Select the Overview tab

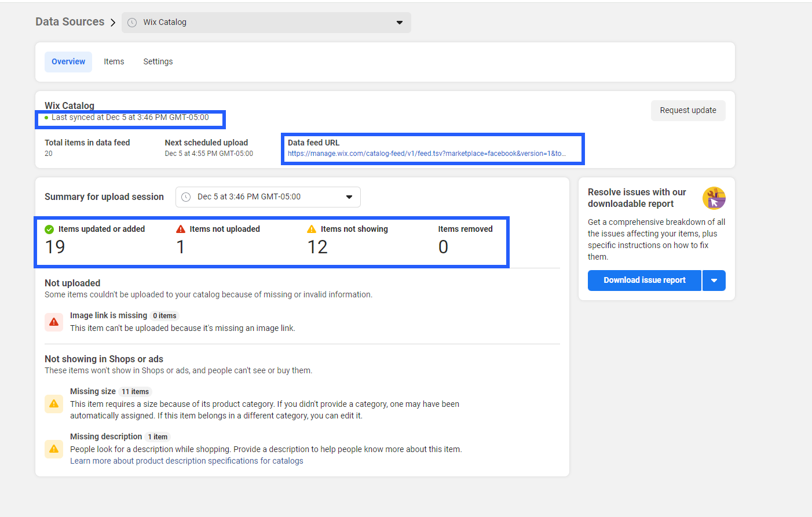pyautogui.click(x=68, y=62)
